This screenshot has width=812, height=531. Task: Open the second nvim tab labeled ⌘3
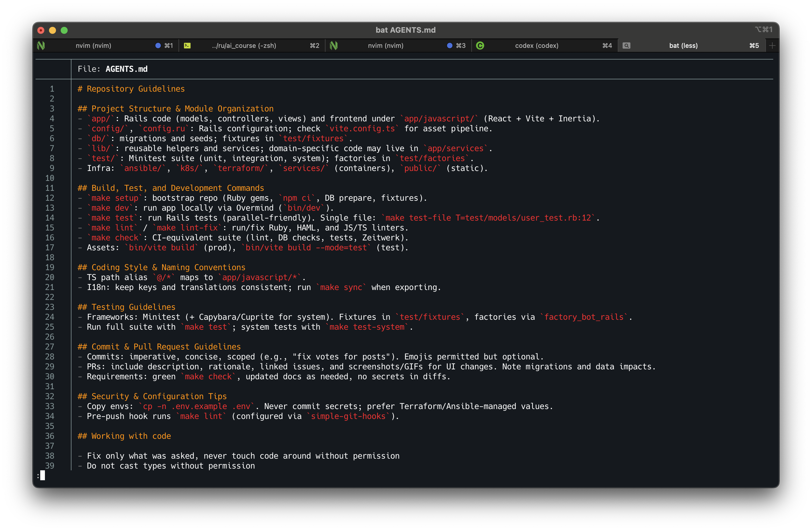coord(386,46)
